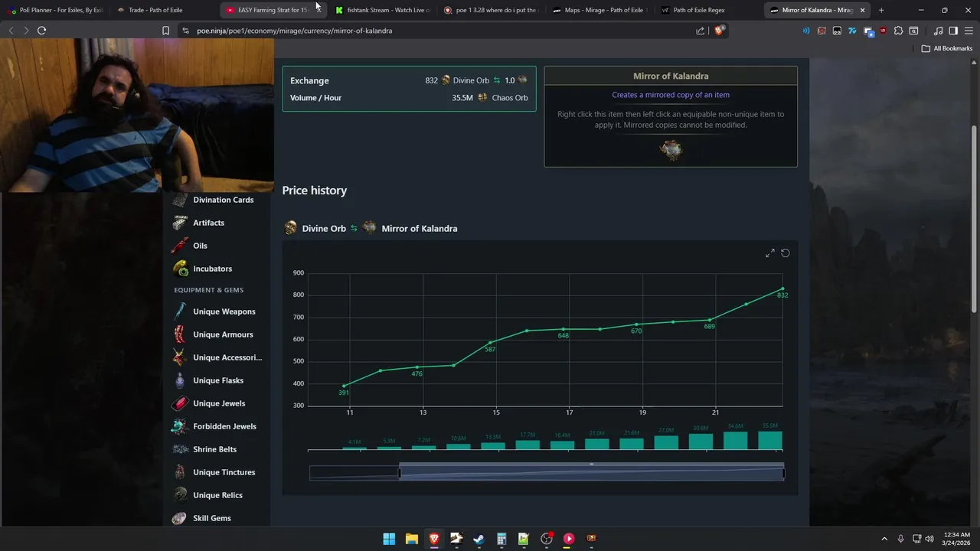Click the Unique Flasks sidebar icon
This screenshot has width=980, height=551.
tap(179, 380)
